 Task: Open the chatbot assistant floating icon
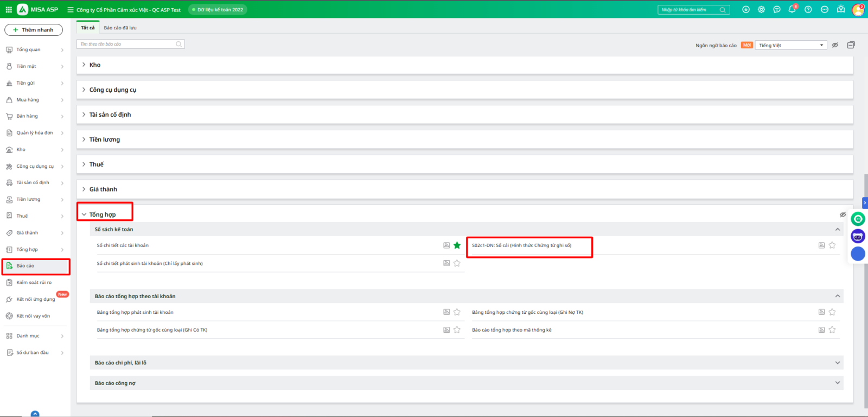point(858,236)
